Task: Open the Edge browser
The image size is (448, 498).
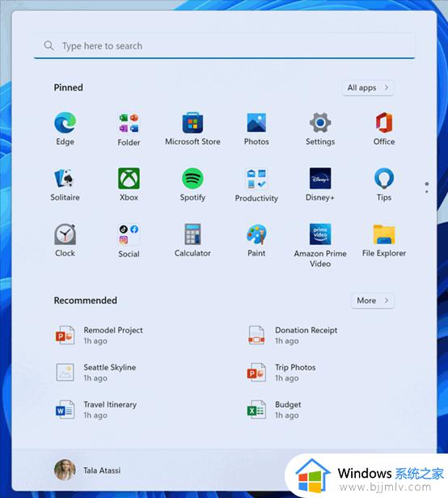Action: click(66, 129)
